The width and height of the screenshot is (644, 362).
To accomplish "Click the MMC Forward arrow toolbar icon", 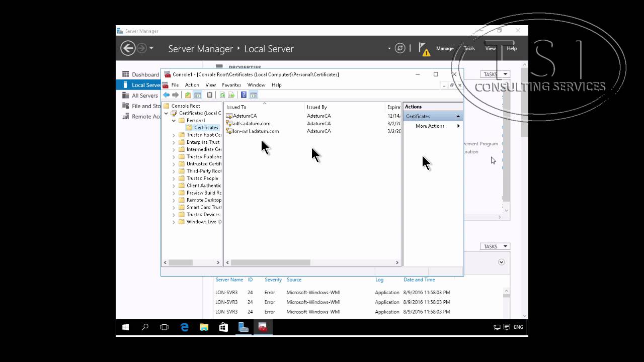I will point(175,95).
